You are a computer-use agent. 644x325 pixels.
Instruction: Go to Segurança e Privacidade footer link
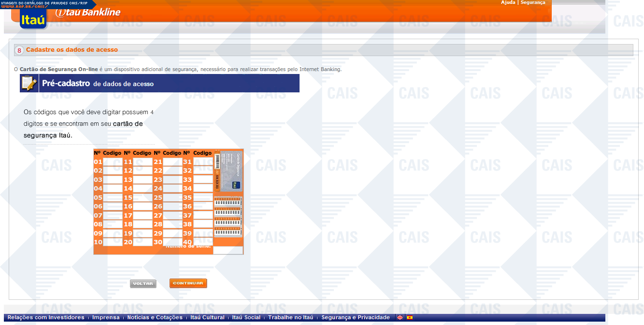point(355,318)
